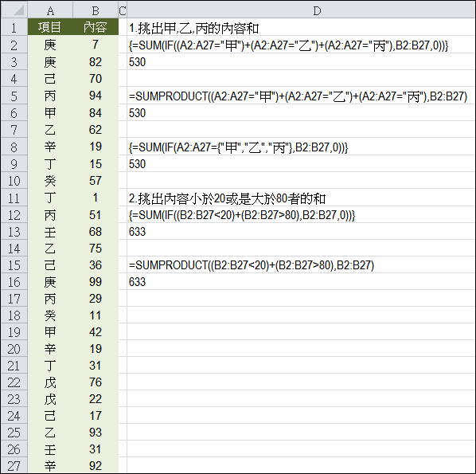Select column B header
The image size is (476, 474).
click(96, 10)
